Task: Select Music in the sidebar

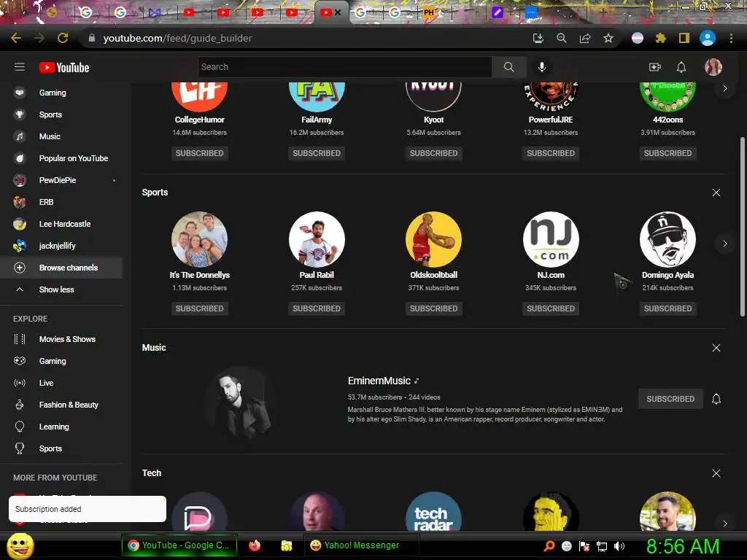Action: pos(62,136)
